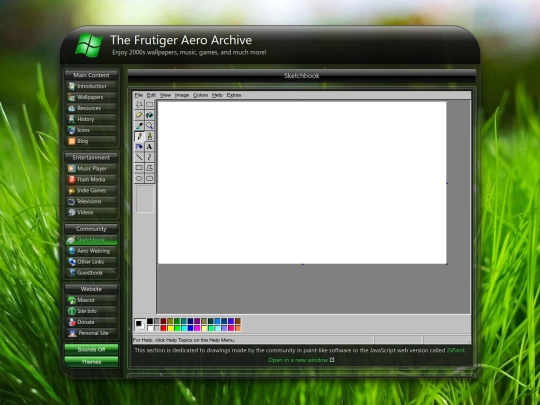Expand the Colors menu
This screenshot has width=540, height=405.
(200, 95)
